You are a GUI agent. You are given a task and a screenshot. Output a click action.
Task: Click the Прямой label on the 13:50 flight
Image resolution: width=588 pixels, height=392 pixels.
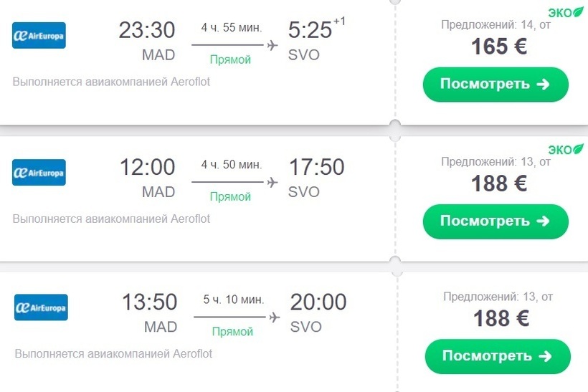coord(232,332)
